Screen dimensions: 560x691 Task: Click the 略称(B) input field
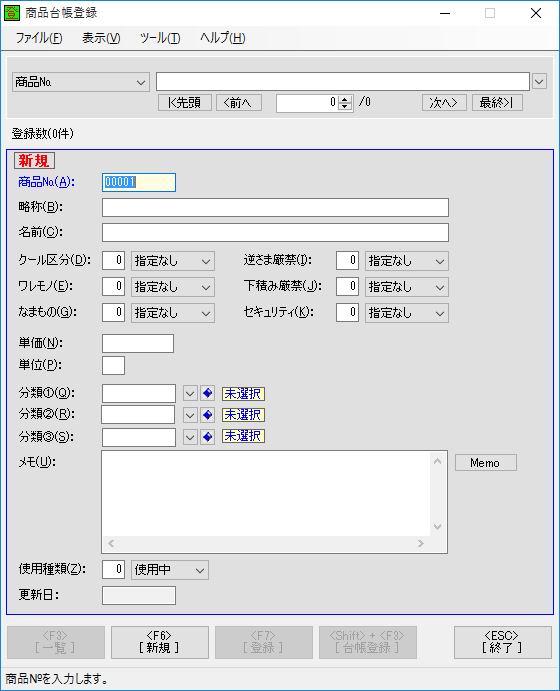click(275, 207)
